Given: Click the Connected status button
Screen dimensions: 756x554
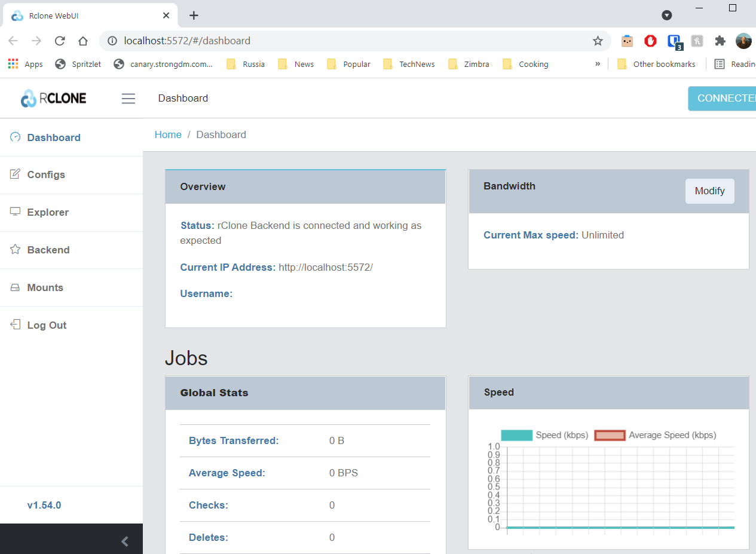Looking at the screenshot, I should (722, 98).
